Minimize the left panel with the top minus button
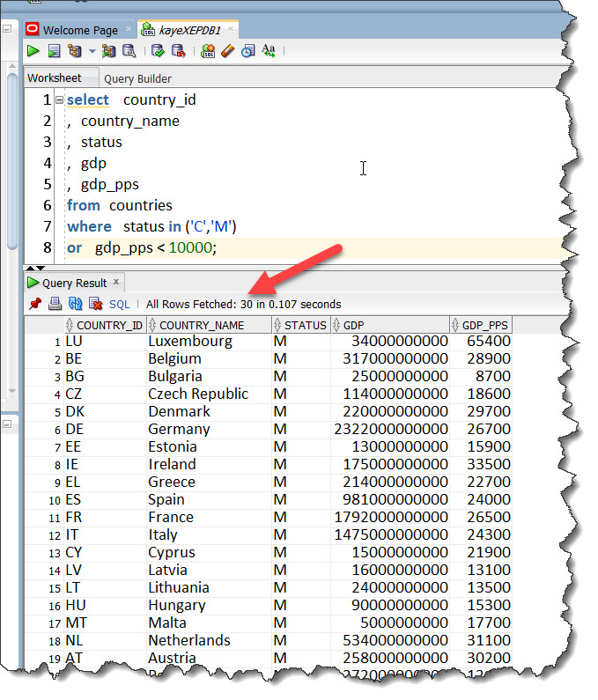This screenshot has height=700, width=598. (7, 29)
